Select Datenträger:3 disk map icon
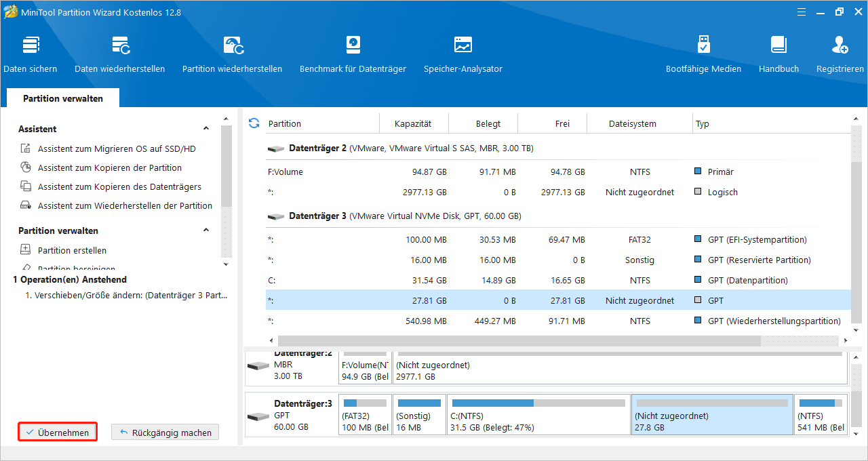This screenshot has width=868, height=461. coord(258,415)
